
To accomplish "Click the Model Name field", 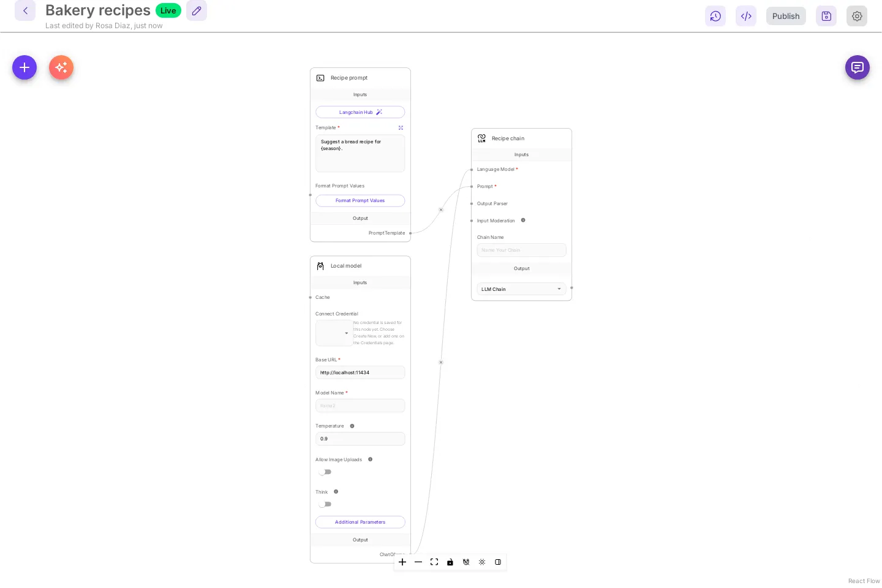I will point(360,405).
